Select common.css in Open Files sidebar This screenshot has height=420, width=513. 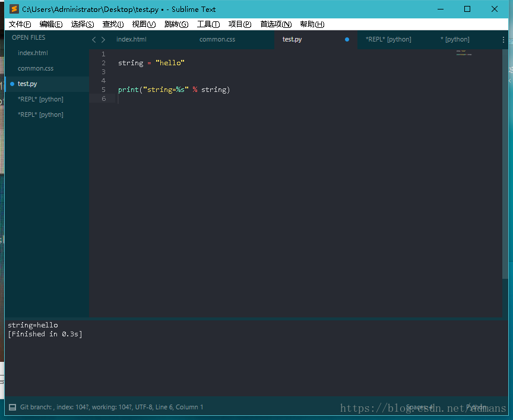coord(36,68)
